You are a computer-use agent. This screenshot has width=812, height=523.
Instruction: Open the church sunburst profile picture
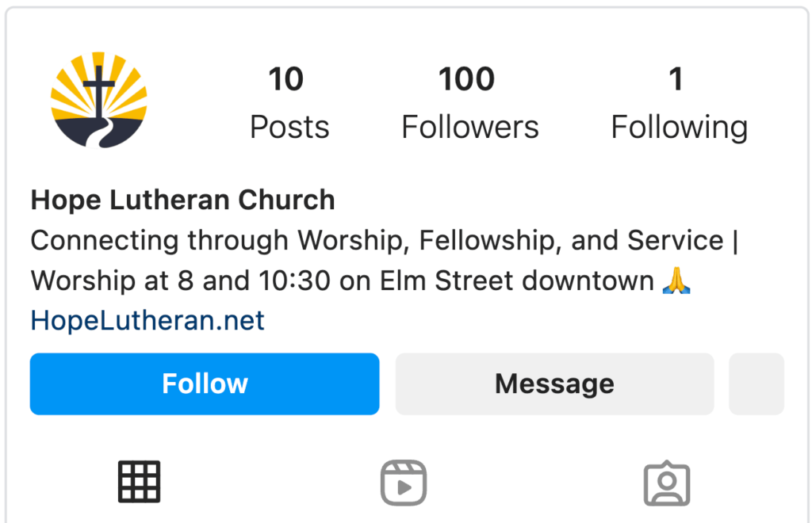pos(99,100)
